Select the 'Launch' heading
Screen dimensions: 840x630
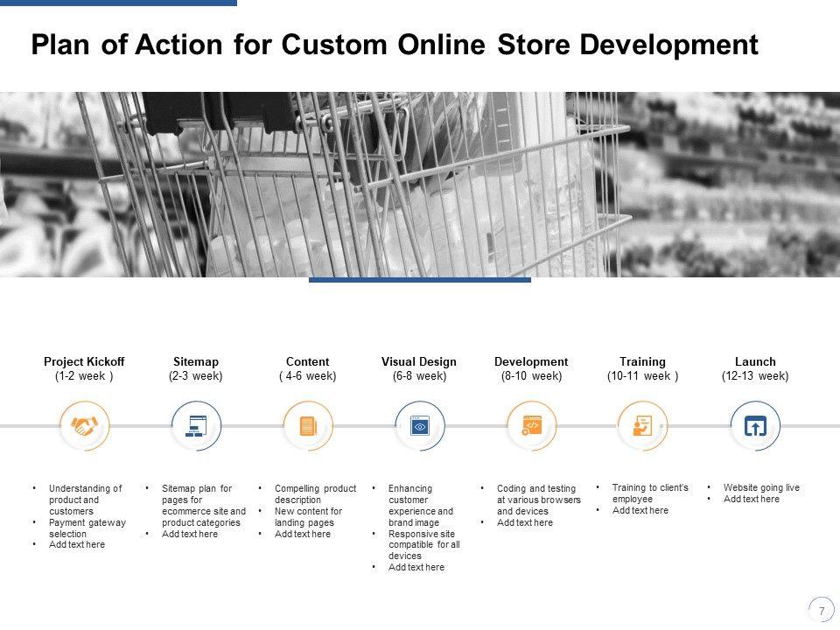point(755,361)
